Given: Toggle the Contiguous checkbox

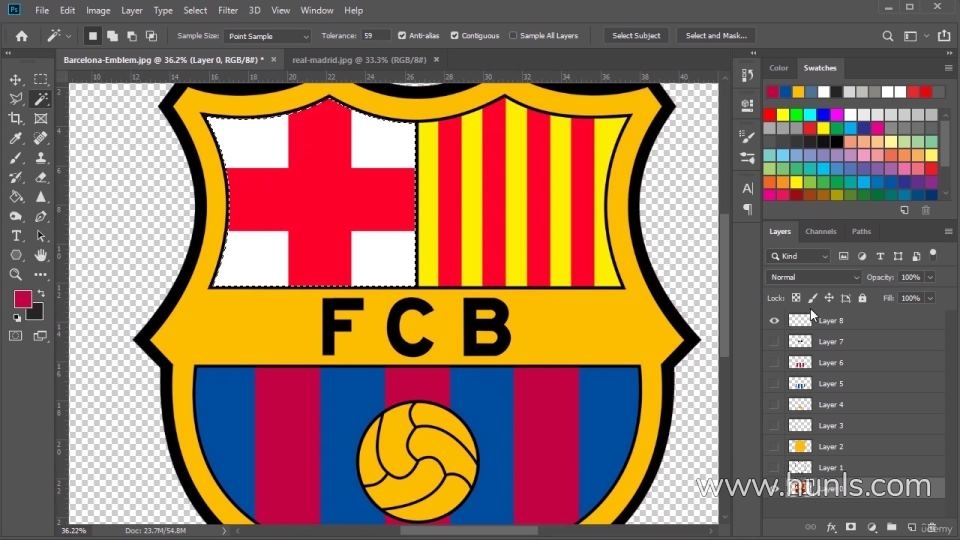Looking at the screenshot, I should [454, 36].
